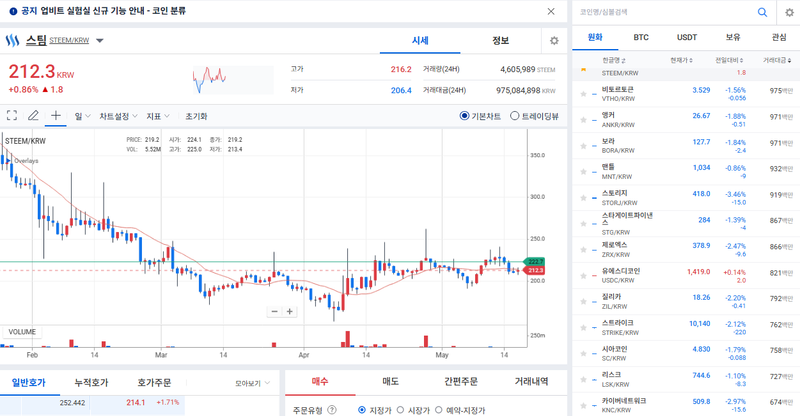Image resolution: width=800 pixels, height=416 pixels.
Task: Switch to 누적호가 tab
Action: [91, 382]
